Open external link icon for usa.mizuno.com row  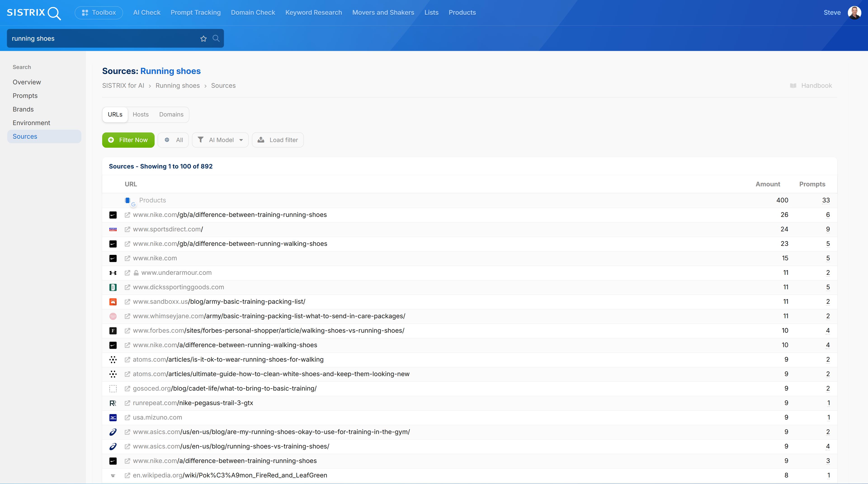(x=127, y=417)
